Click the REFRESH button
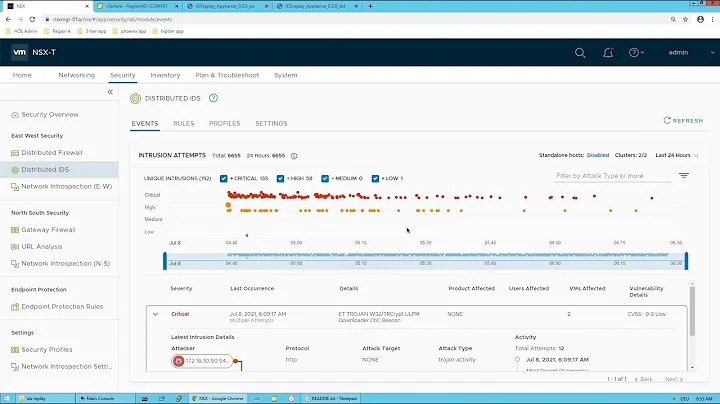This screenshot has height=404, width=720. [x=683, y=121]
